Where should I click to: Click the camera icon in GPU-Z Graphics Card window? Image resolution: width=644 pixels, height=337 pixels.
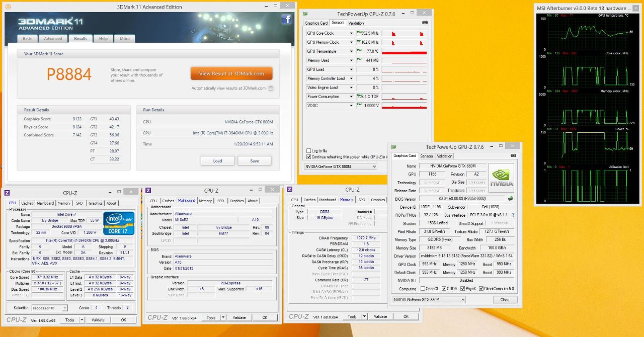(513, 156)
